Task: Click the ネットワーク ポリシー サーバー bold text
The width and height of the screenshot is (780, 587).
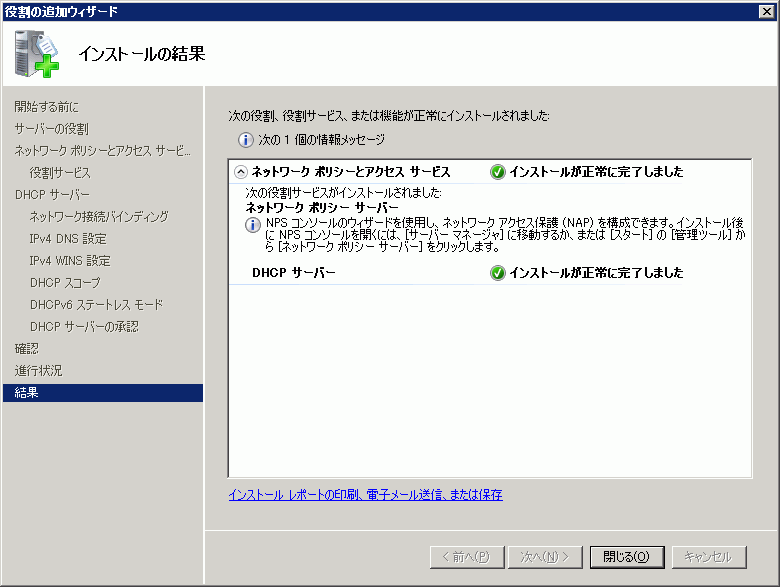Action: [322, 207]
